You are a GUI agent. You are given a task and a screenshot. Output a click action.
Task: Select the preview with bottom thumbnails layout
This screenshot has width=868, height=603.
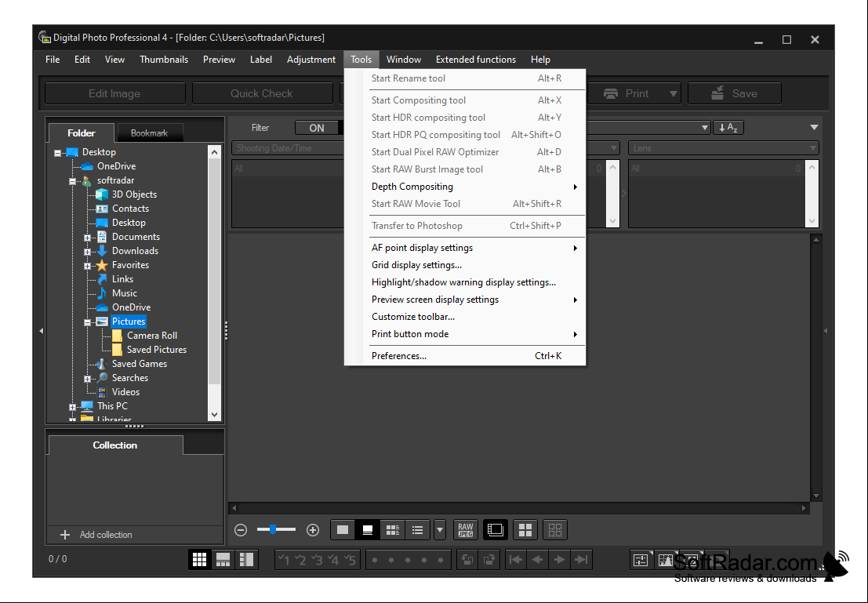pos(223,559)
